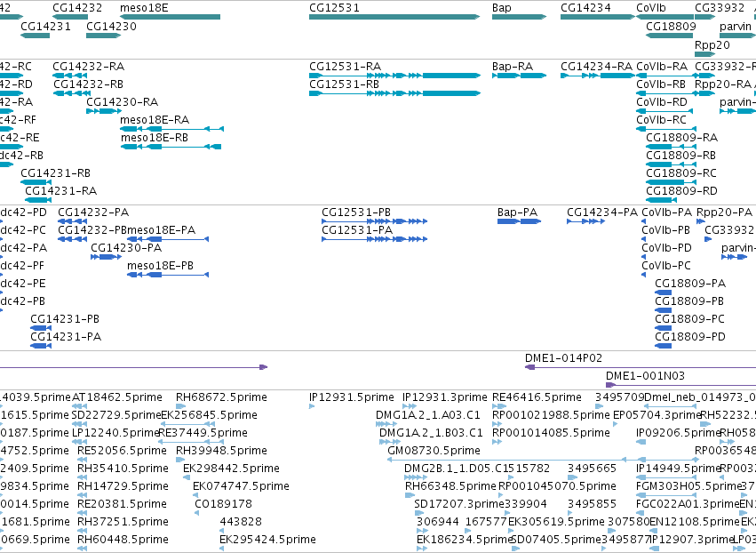Click EST EK298442.5prime
The image size is (756, 553).
[x=232, y=469]
